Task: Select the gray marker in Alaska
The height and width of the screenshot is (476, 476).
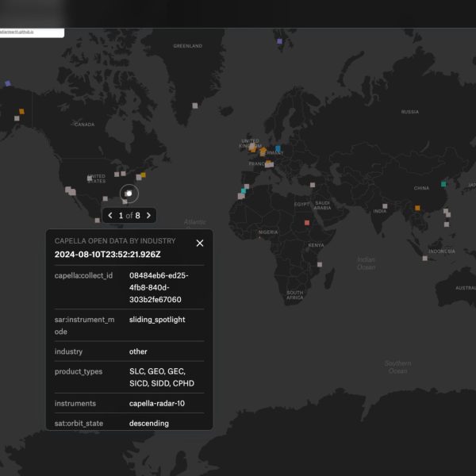Action: coord(17,118)
